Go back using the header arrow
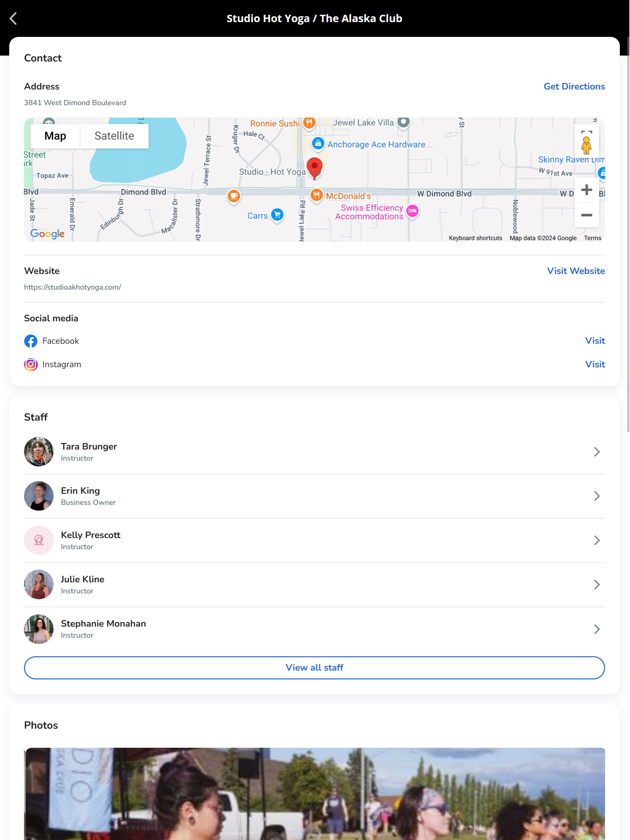The height and width of the screenshot is (840, 630). point(13,18)
